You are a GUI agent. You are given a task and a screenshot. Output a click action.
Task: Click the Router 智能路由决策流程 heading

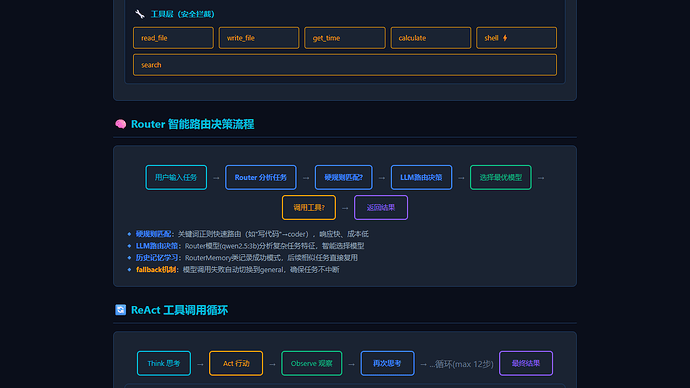(192, 124)
